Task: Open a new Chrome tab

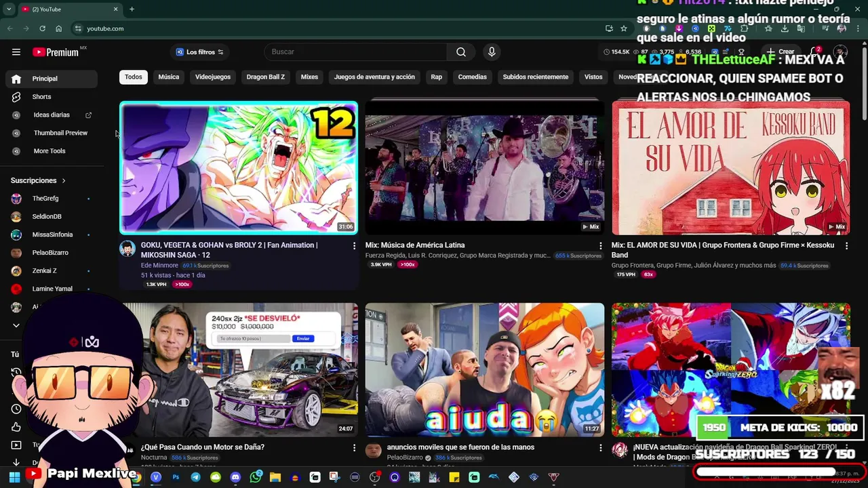Action: tap(132, 9)
